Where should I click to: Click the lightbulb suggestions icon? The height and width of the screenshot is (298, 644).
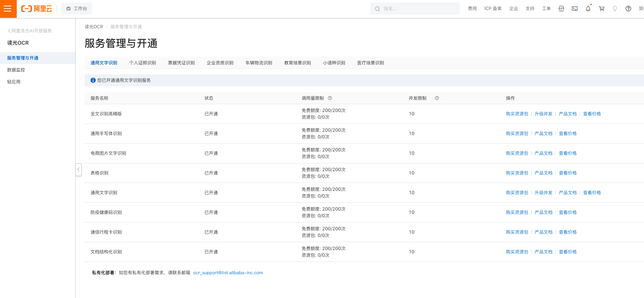[615, 9]
